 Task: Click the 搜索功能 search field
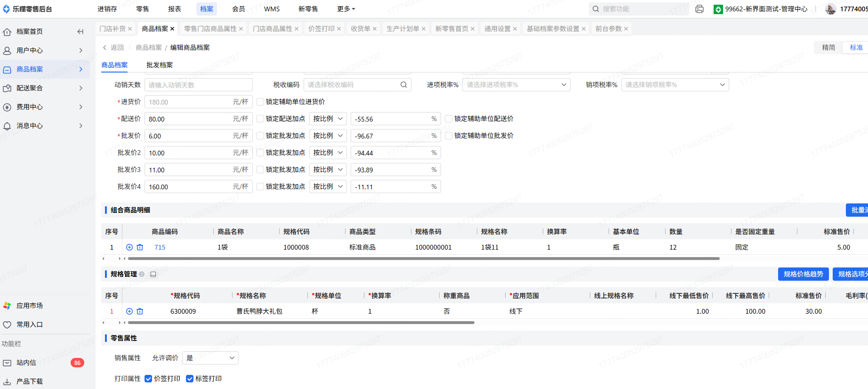[x=639, y=9]
